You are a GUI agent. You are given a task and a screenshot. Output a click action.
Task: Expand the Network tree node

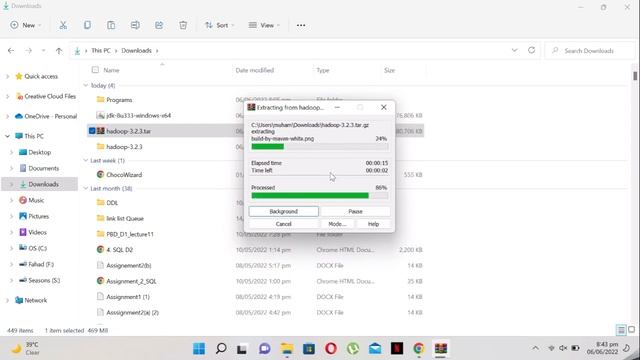7,300
